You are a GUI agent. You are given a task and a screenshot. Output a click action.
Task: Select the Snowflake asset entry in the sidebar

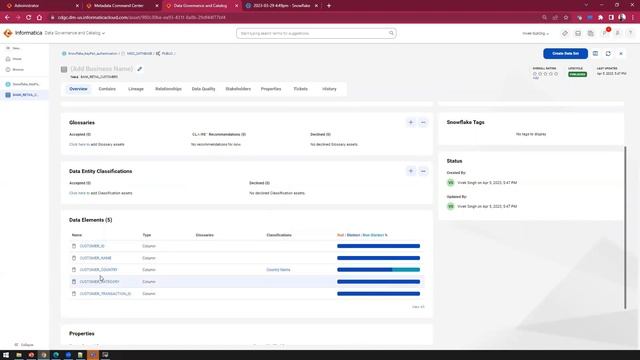click(x=23, y=84)
